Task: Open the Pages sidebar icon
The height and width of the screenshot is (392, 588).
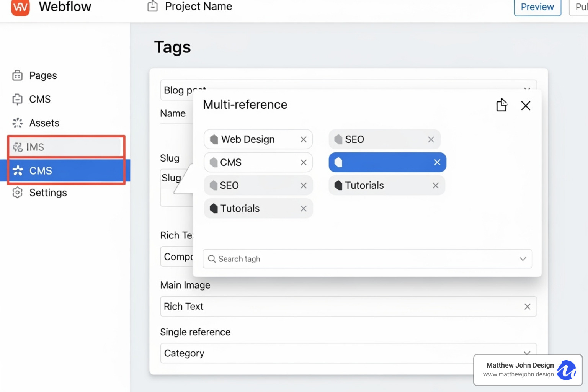Action: (17, 75)
